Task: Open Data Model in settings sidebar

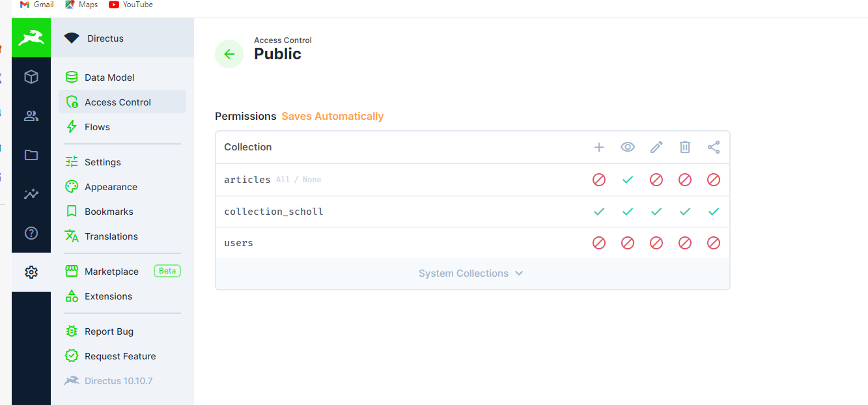Action: [x=109, y=77]
